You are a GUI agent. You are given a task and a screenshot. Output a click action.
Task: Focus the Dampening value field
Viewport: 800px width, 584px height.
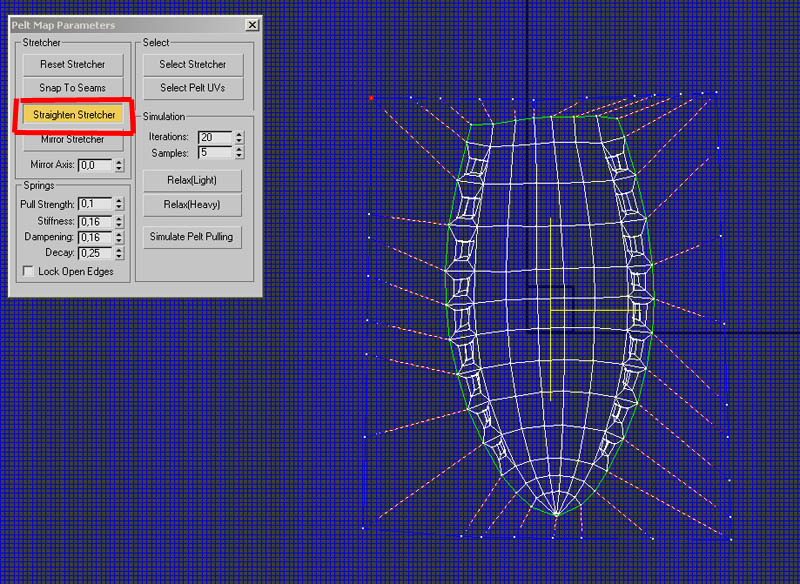95,237
